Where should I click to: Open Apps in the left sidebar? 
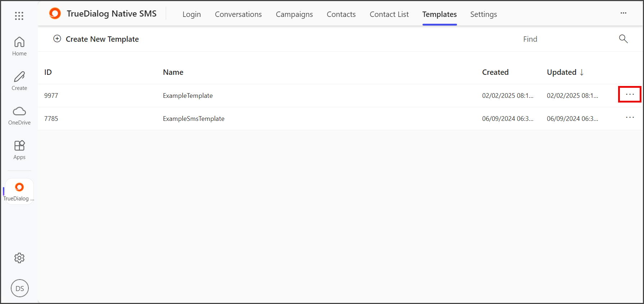[x=19, y=150]
